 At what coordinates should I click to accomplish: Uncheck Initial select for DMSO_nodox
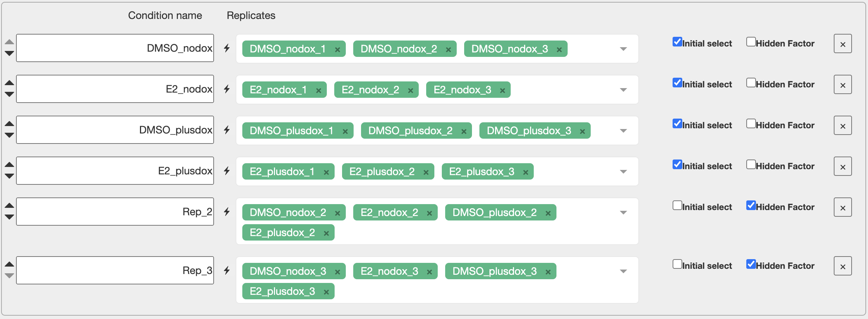click(x=677, y=42)
